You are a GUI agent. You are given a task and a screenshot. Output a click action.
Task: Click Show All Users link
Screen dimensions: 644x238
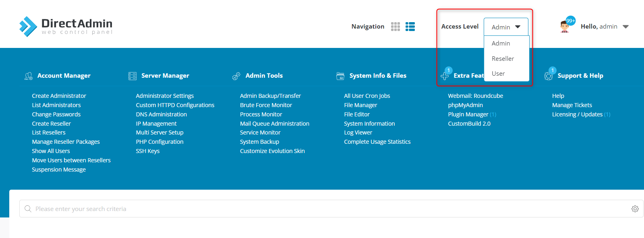pos(51,151)
